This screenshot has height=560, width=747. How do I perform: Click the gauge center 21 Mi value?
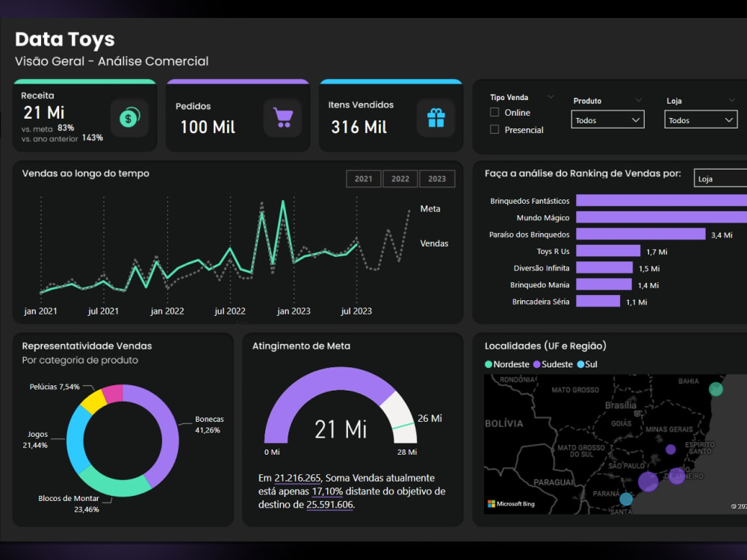[x=341, y=429]
